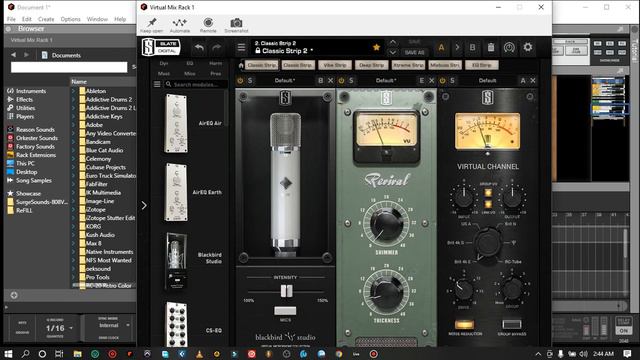Screen dimensions: 640x360
Task: Click the undo arrow in Virtual Mix Rack
Action: click(x=199, y=48)
